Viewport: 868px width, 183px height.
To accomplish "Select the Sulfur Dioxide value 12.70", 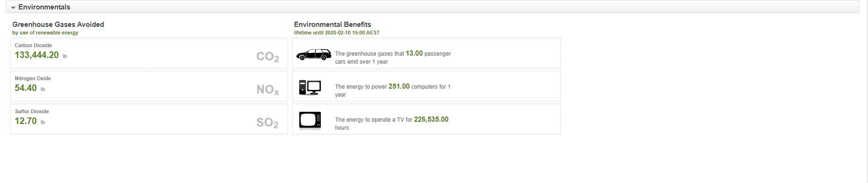I will (x=25, y=121).
